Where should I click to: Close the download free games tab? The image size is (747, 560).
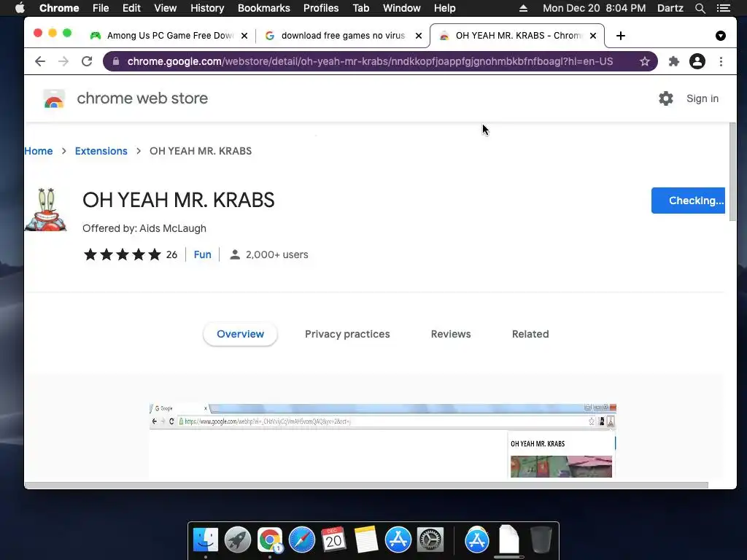[418, 36]
